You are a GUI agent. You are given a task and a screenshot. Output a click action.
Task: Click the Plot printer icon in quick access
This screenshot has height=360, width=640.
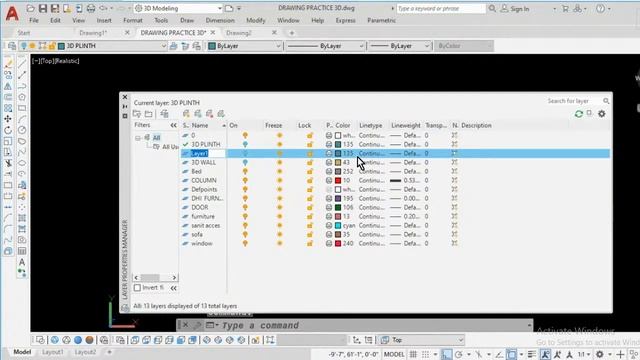pos(91,8)
